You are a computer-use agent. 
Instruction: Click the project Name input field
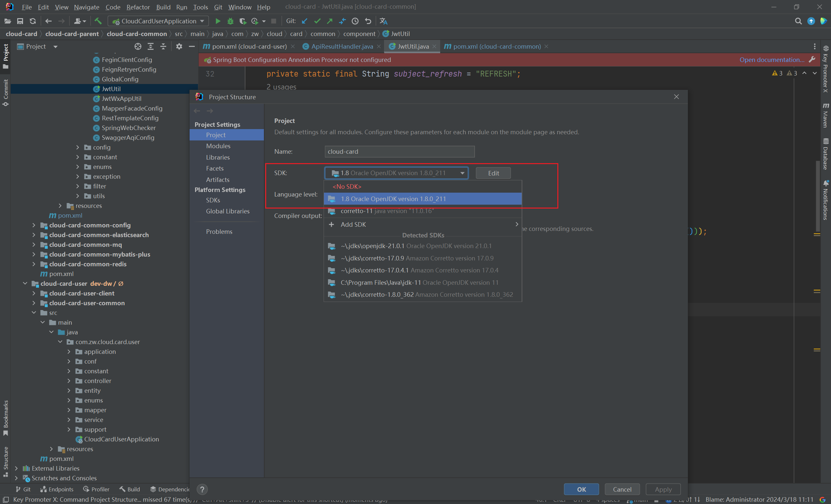tap(400, 151)
